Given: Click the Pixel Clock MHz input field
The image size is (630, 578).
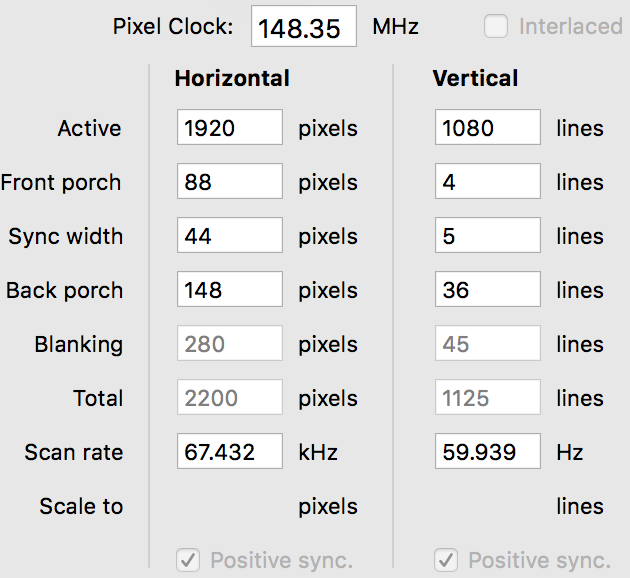Looking at the screenshot, I should pyautogui.click(x=304, y=27).
